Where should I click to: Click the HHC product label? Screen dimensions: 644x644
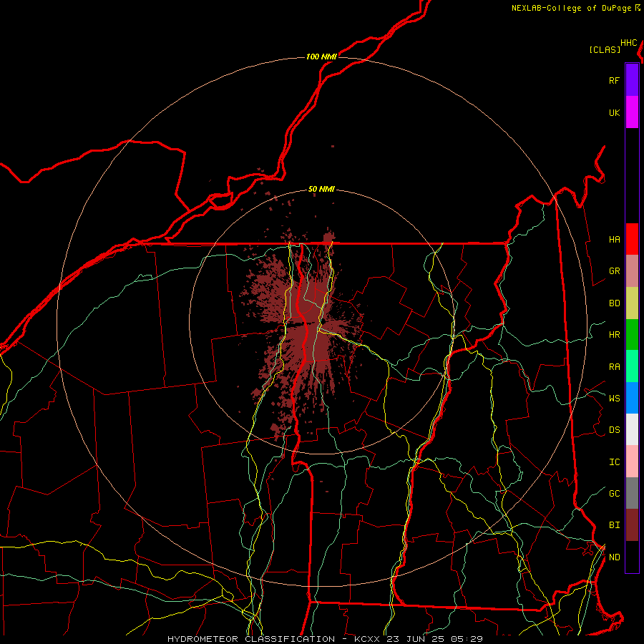click(x=628, y=43)
